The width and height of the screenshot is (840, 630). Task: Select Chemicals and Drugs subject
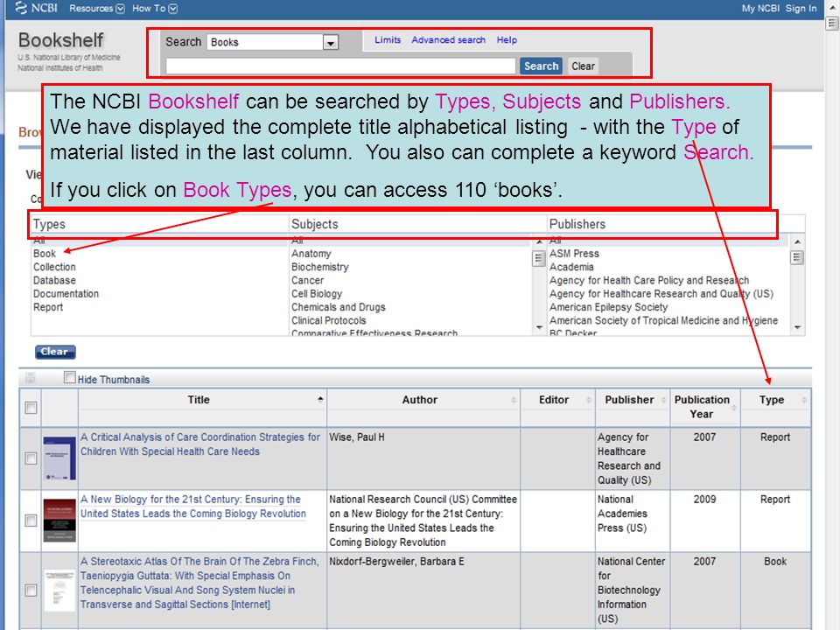click(x=338, y=307)
